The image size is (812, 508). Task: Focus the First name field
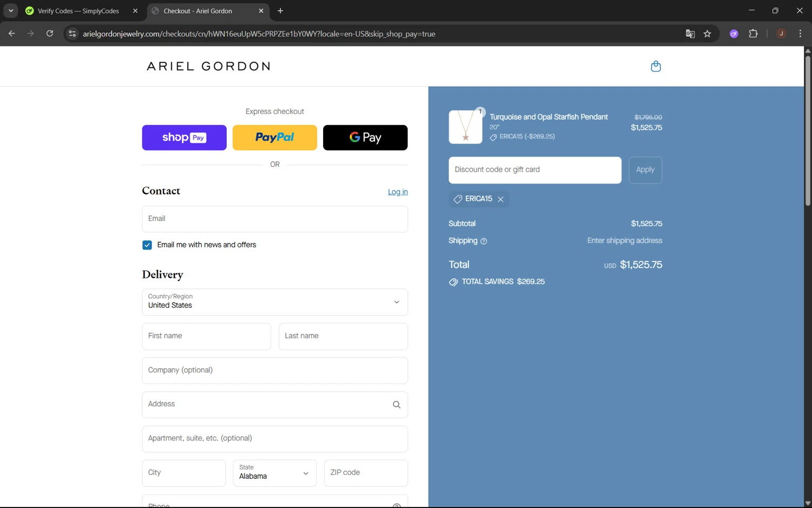tap(206, 336)
